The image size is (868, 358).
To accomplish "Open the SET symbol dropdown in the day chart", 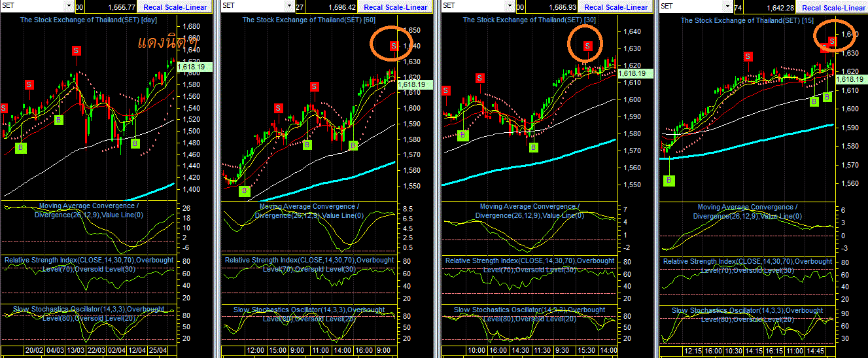I will (69, 7).
